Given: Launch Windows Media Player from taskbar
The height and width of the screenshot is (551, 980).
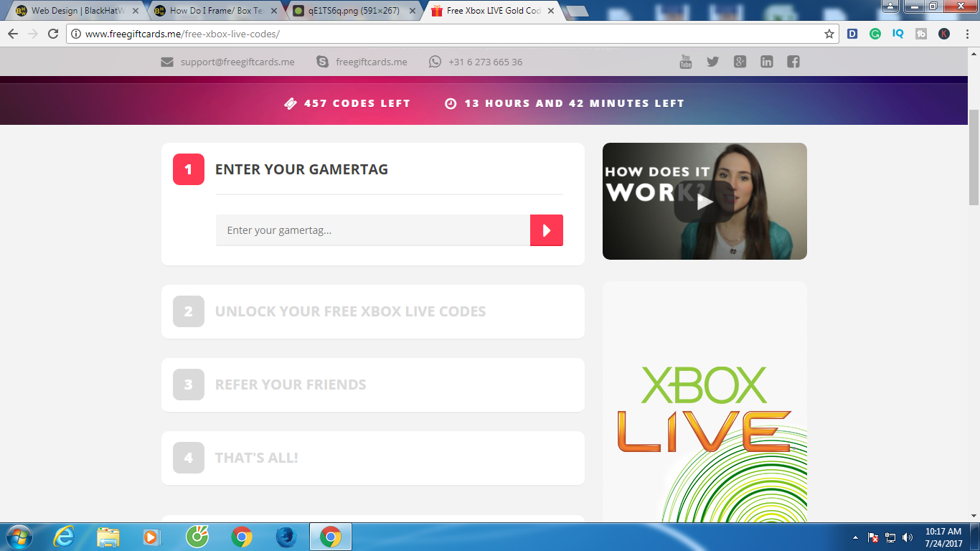Looking at the screenshot, I should (x=151, y=537).
